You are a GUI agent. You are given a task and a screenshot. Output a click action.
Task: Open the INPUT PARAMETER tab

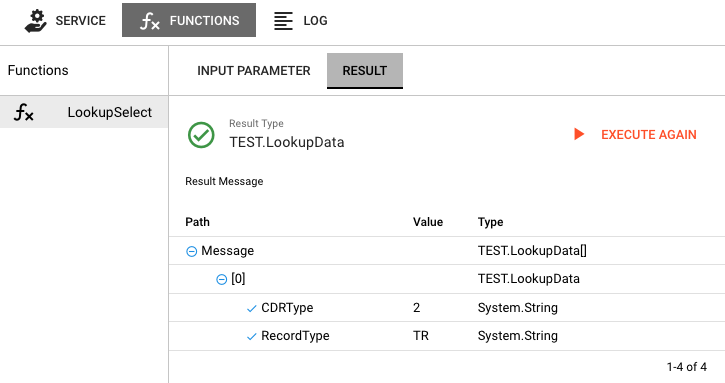click(253, 71)
